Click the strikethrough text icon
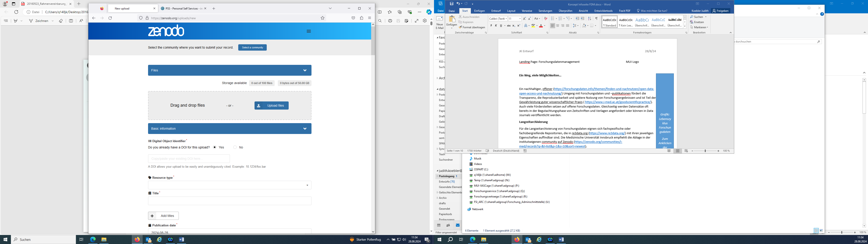The image size is (868, 244). tap(508, 26)
